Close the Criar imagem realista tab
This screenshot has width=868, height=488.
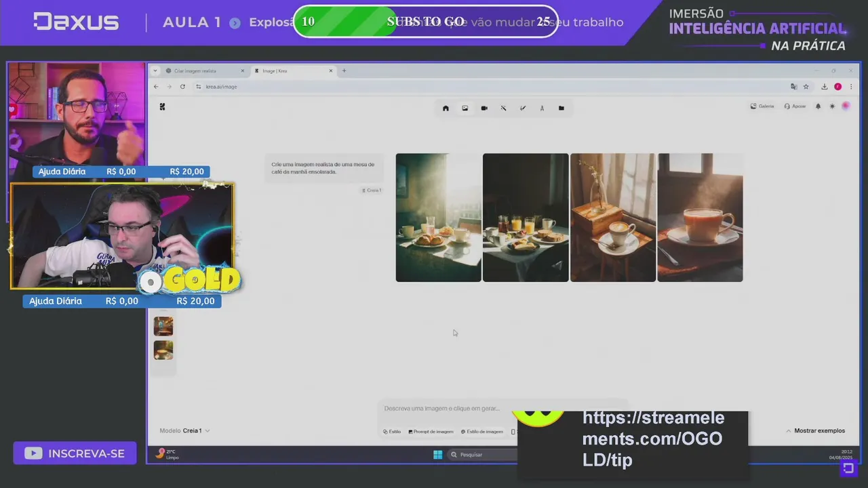point(243,71)
